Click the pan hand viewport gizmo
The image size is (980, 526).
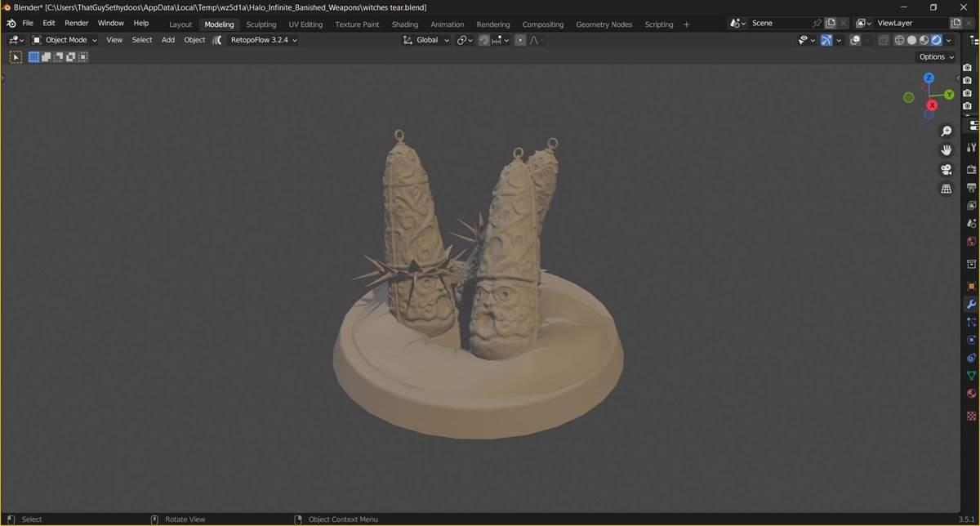[947, 150]
